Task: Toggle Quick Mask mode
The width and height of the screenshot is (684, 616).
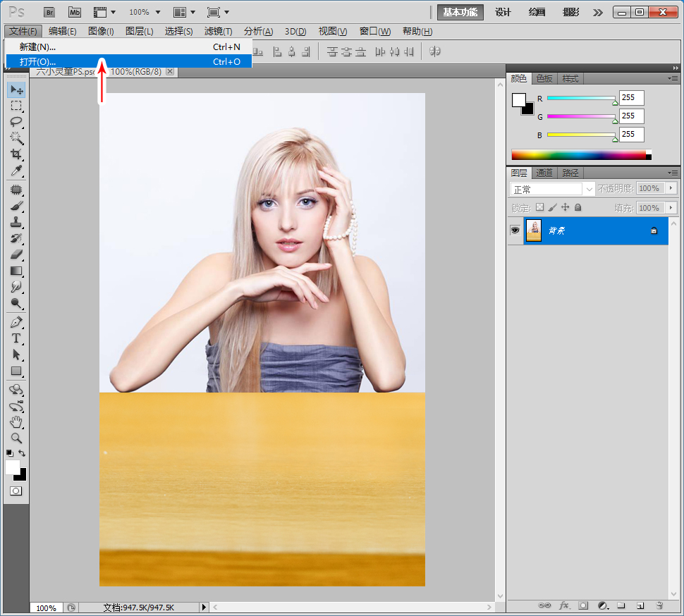Action: pyautogui.click(x=16, y=491)
